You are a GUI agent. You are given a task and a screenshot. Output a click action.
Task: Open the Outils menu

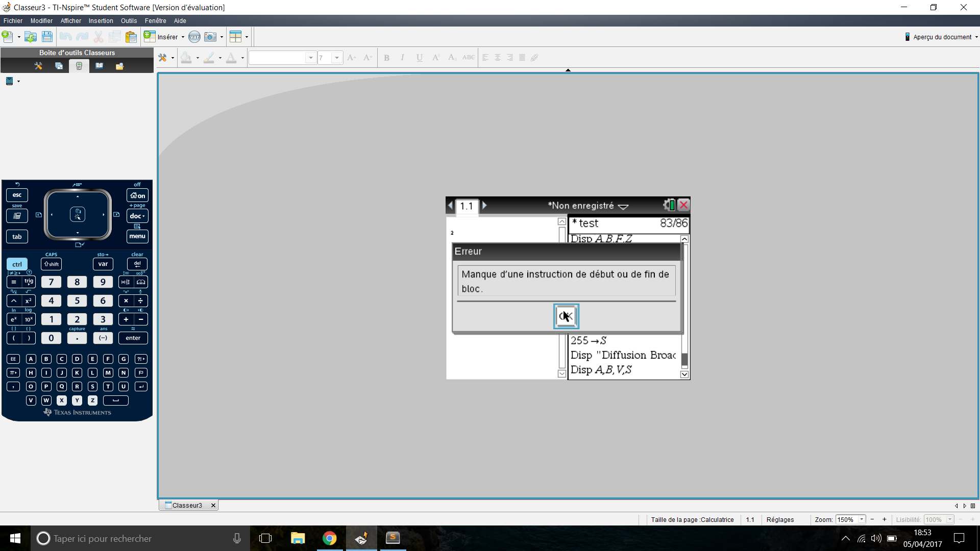click(129, 21)
